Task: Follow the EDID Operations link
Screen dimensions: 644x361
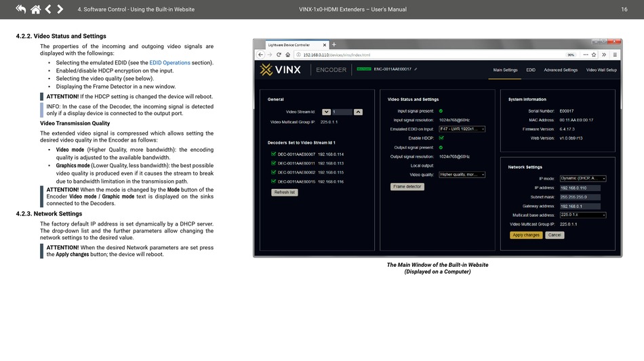Action: point(169,63)
